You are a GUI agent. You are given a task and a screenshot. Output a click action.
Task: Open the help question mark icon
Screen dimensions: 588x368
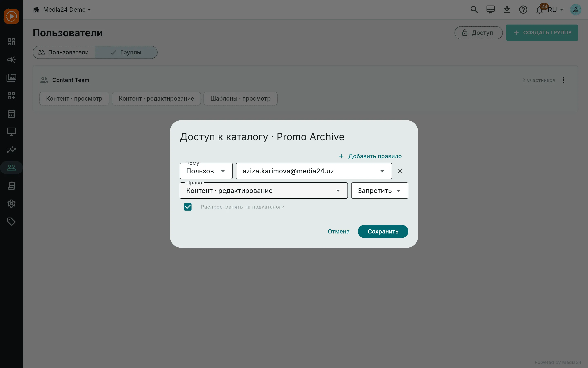(x=523, y=10)
